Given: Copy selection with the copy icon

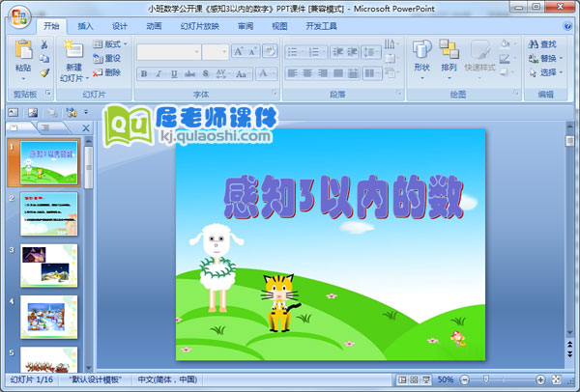Looking at the screenshot, I should 44,58.
